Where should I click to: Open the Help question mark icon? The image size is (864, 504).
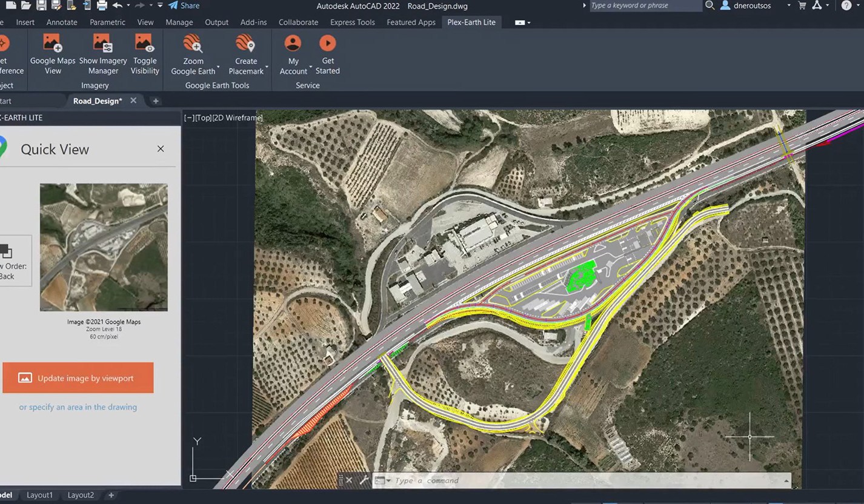846,5
